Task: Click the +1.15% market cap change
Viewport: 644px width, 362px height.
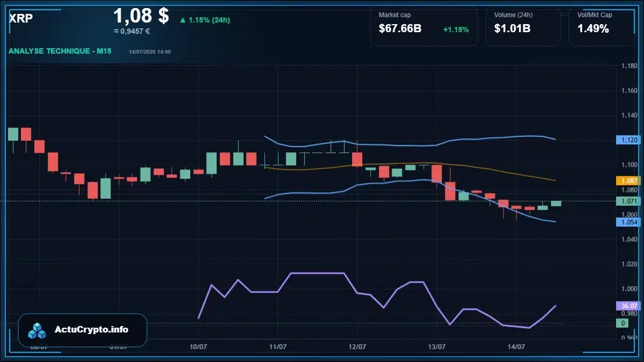Action: click(456, 29)
